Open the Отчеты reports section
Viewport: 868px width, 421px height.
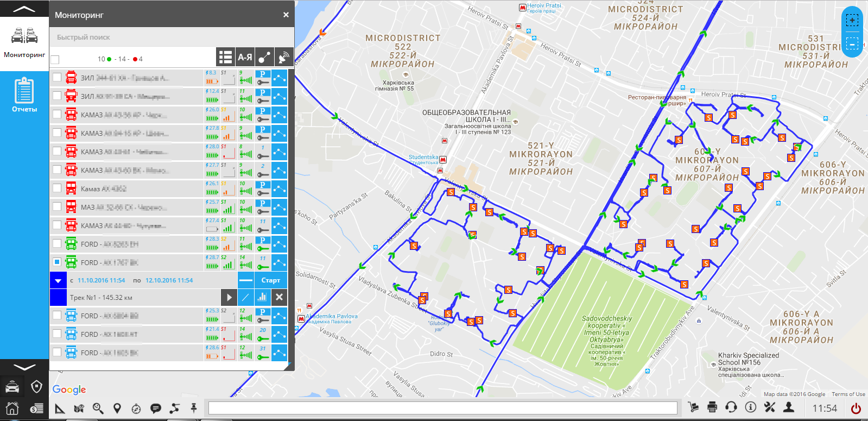point(24,95)
